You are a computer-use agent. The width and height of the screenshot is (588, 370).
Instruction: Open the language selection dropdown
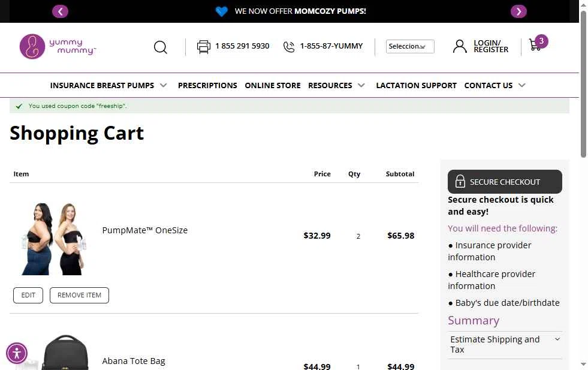[x=410, y=47]
